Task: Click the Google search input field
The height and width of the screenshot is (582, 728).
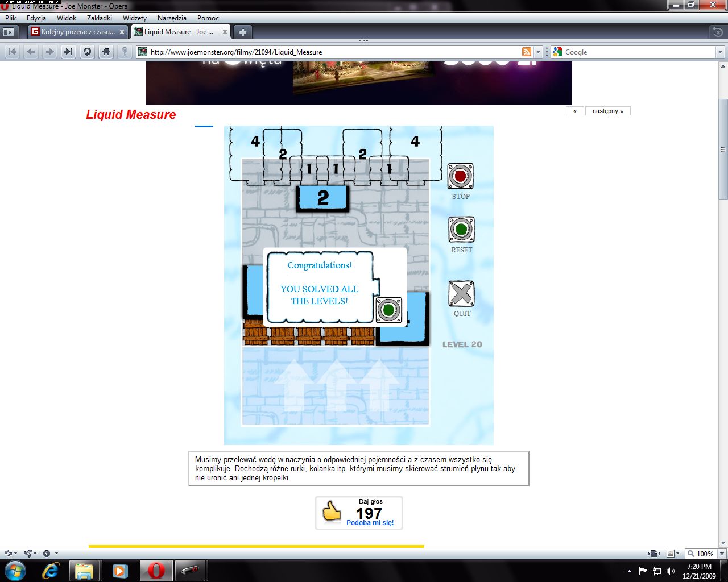Action: [x=638, y=52]
